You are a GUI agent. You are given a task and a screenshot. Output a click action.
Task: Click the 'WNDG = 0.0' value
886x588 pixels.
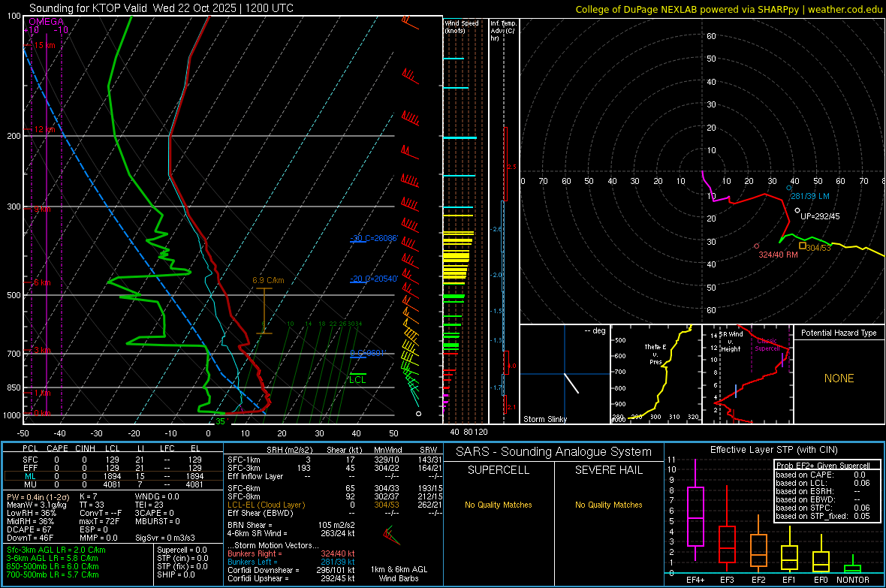(x=157, y=496)
